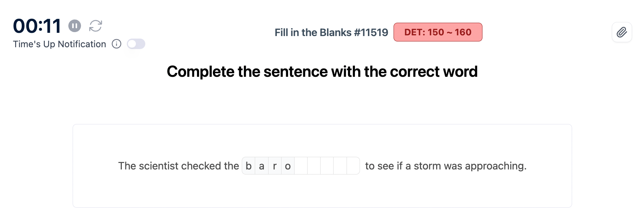Click the second-to-last empty letter box
This screenshot has width=644, height=212.
[x=340, y=166]
